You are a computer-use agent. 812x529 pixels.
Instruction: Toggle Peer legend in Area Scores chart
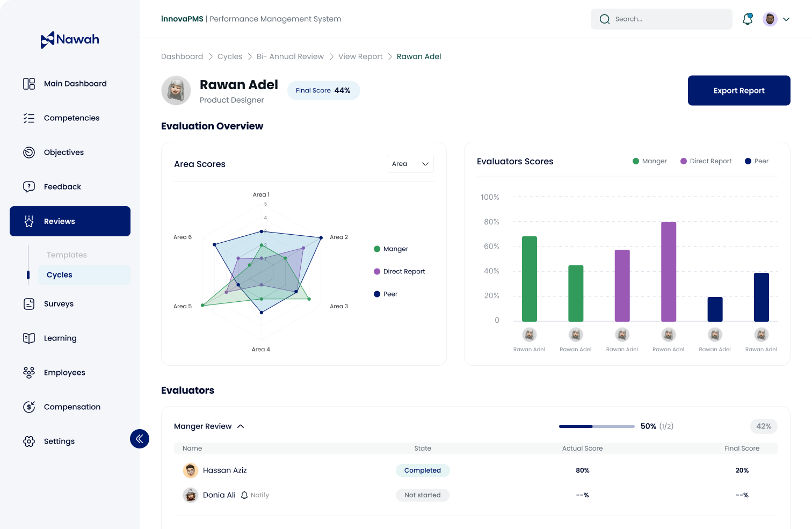[386, 294]
